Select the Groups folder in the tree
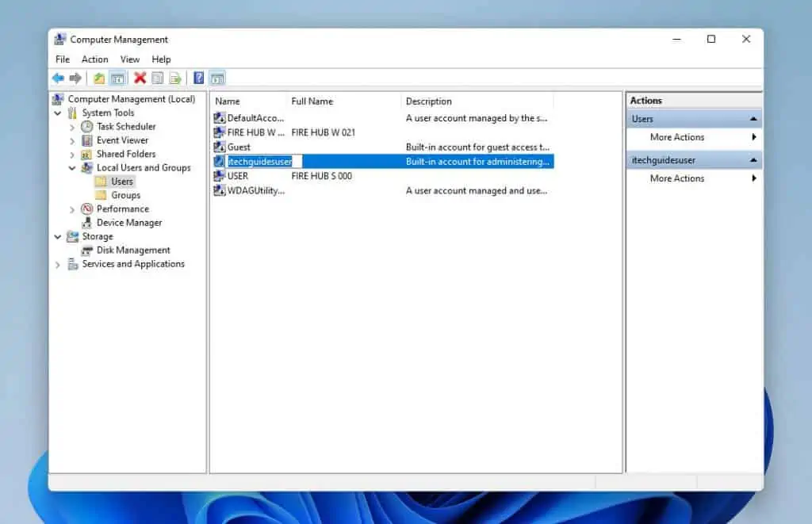The height and width of the screenshot is (524, 812). coord(124,195)
